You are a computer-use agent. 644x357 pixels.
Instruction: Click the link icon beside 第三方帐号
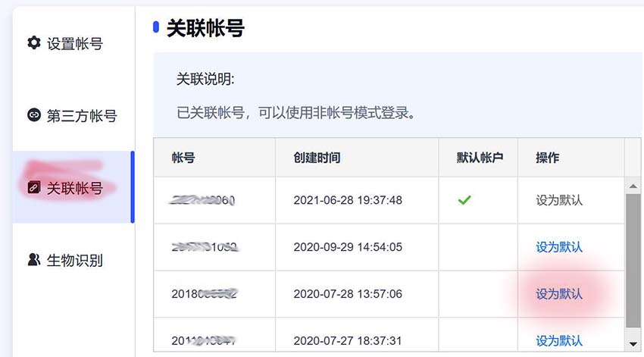(x=34, y=114)
